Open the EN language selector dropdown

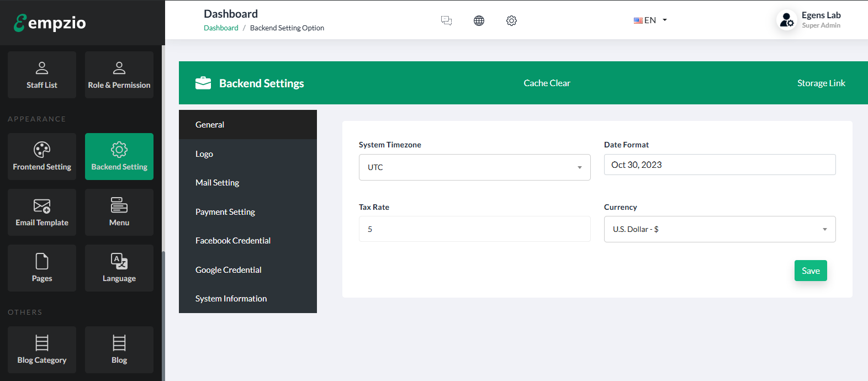pyautogui.click(x=650, y=20)
